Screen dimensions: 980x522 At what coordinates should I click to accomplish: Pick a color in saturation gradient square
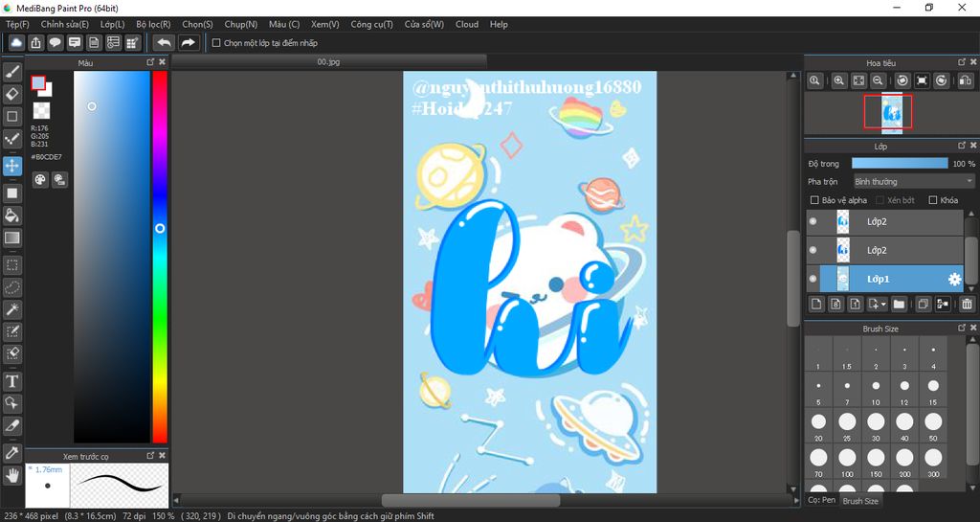click(x=112, y=257)
